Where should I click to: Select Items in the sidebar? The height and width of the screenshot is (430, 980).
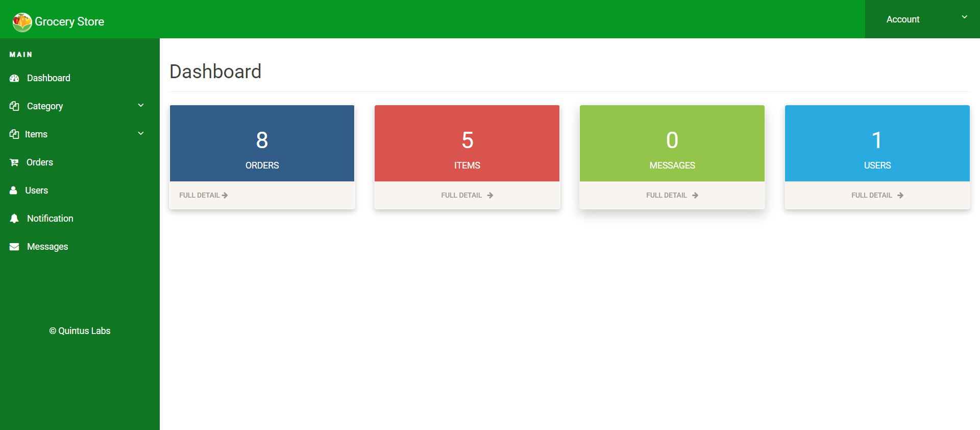pyautogui.click(x=36, y=134)
